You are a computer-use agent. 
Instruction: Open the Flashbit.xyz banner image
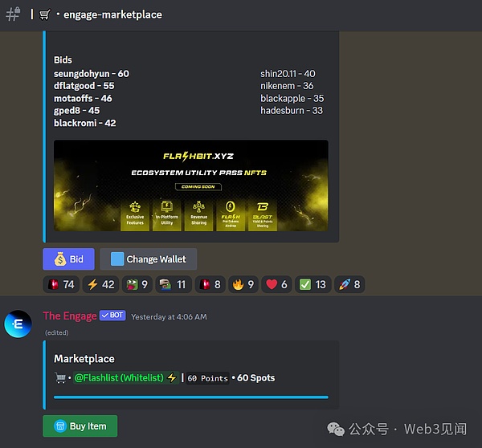point(190,187)
